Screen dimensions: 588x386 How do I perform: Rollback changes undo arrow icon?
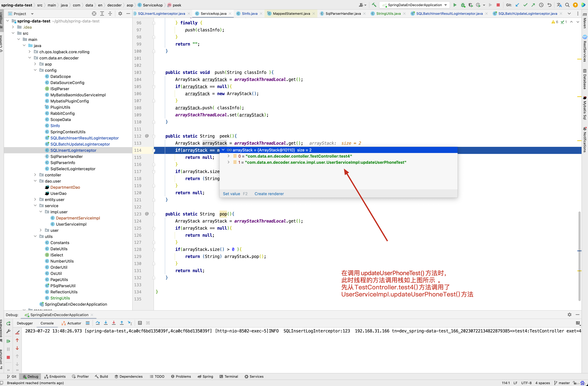click(x=549, y=5)
